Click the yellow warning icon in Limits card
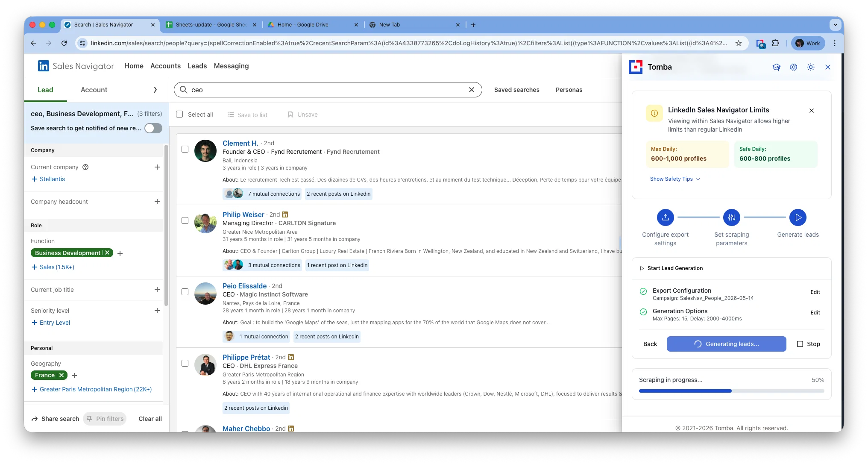Viewport: 868px width, 464px height. point(654,113)
